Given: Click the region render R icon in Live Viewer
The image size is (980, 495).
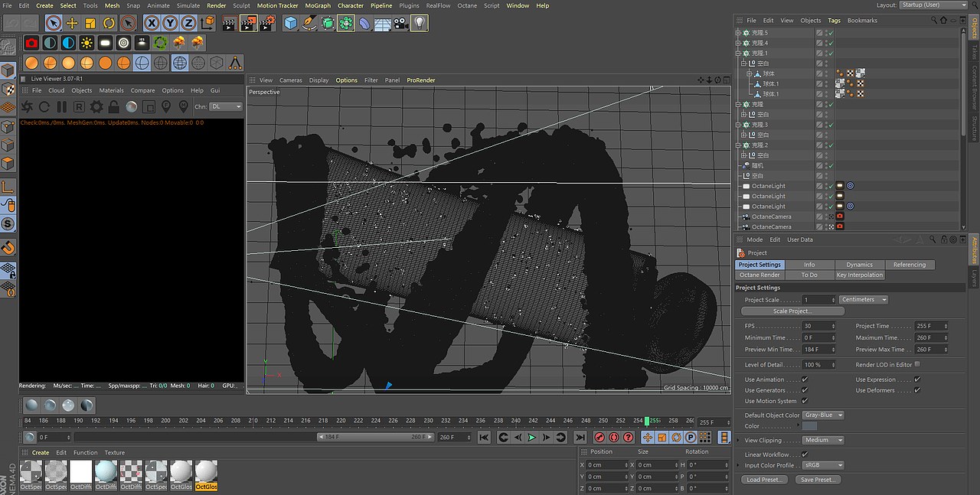Looking at the screenshot, I should 79,106.
